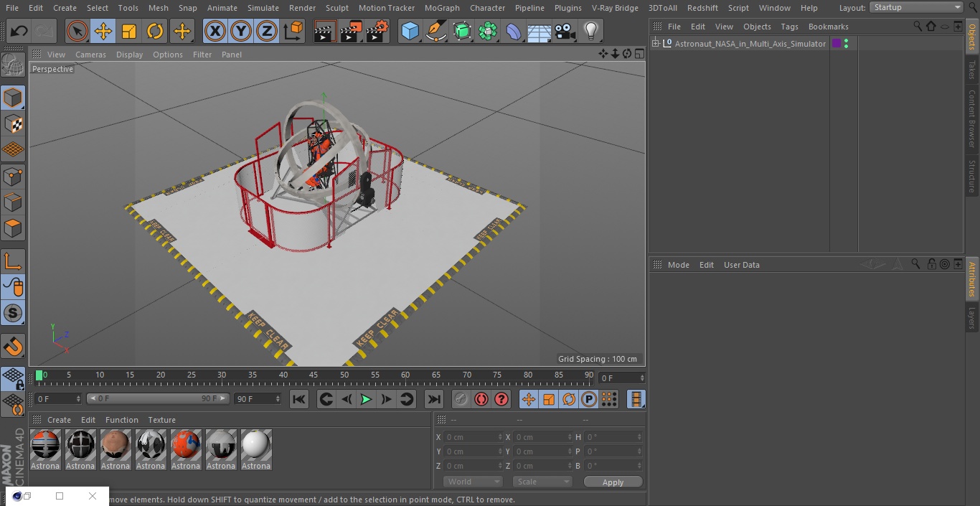Play animation forward
980x506 pixels.
[x=366, y=399]
